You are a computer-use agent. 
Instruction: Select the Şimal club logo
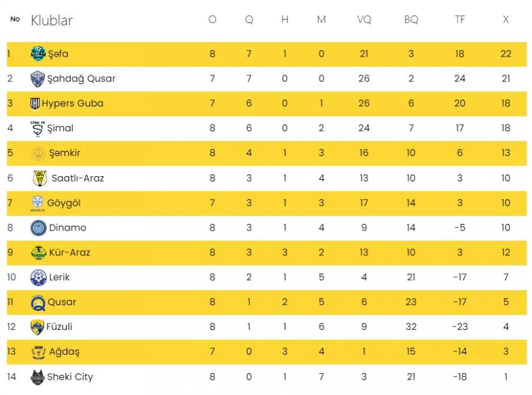coord(37,128)
